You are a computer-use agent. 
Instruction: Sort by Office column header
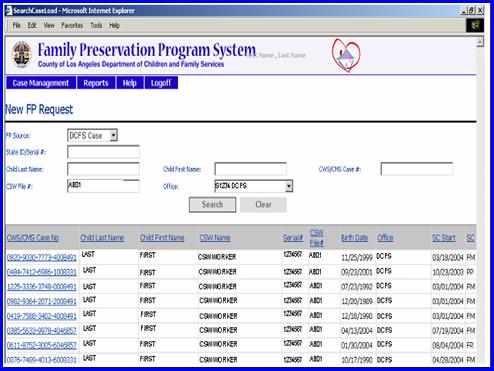point(385,238)
